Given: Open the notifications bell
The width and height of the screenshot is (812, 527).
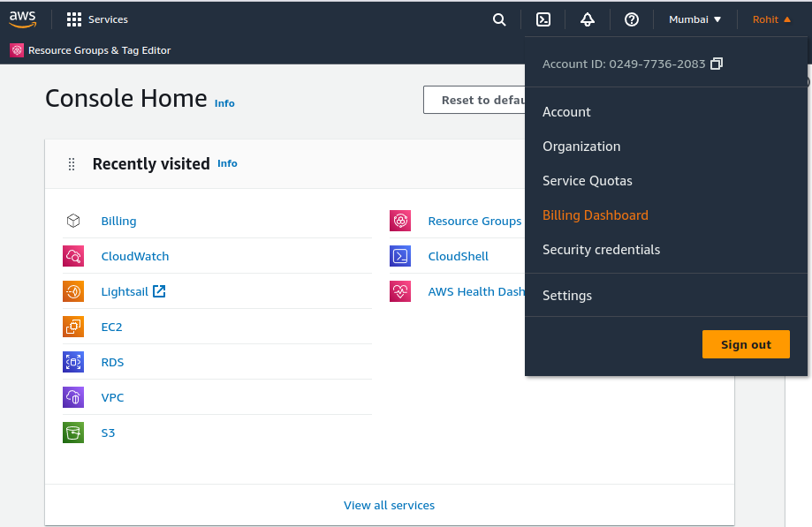Looking at the screenshot, I should [x=588, y=19].
